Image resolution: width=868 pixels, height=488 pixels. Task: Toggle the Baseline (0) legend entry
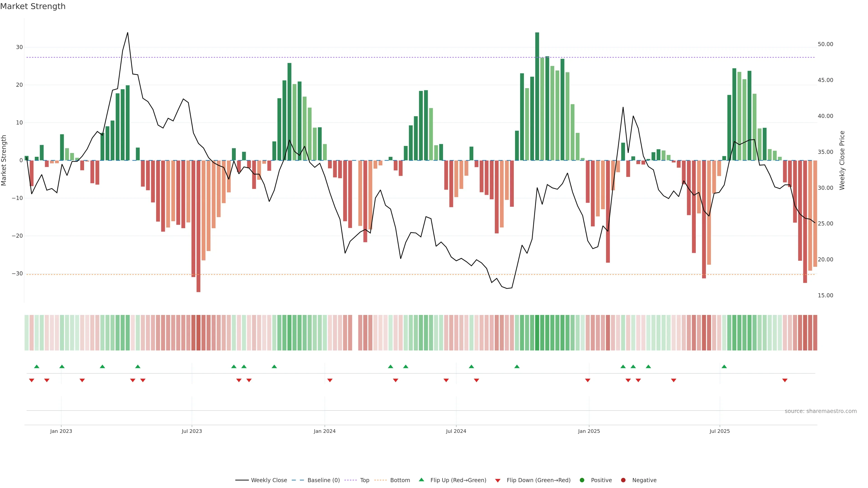[x=323, y=480]
